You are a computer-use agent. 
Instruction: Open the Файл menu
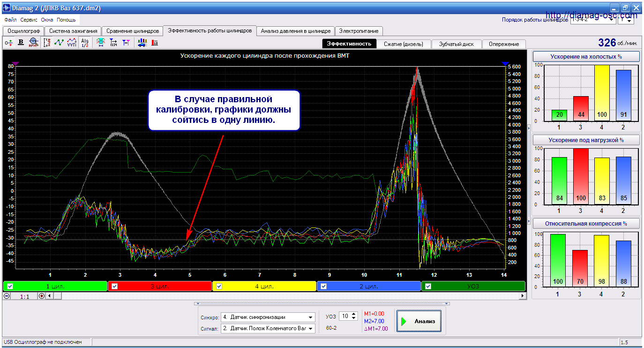pos(10,20)
